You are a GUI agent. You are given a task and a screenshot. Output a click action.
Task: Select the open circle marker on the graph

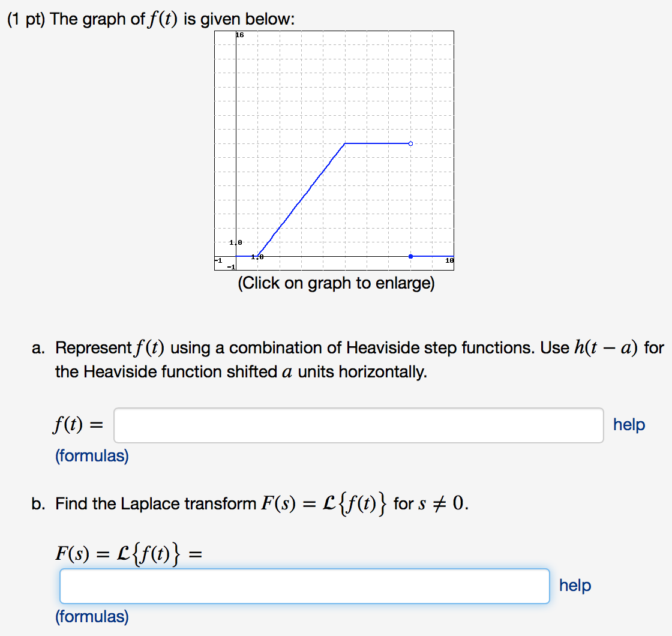410,143
